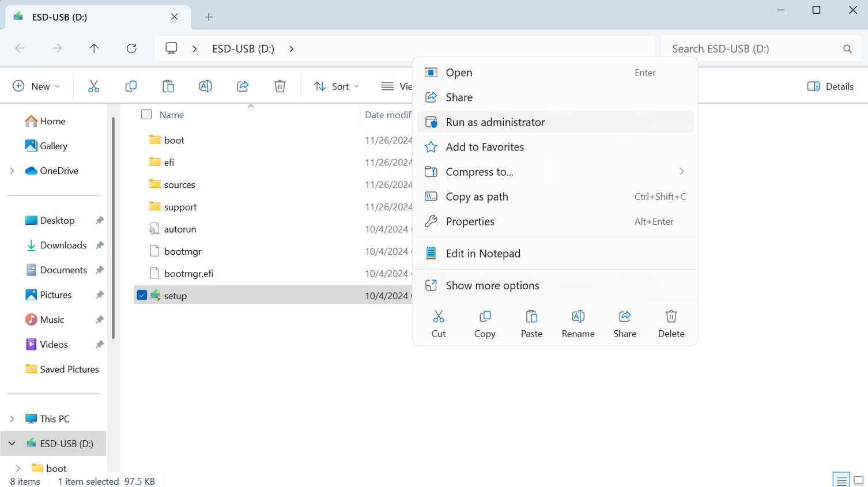
Task: Toggle the select all items checkbox
Action: tap(147, 115)
